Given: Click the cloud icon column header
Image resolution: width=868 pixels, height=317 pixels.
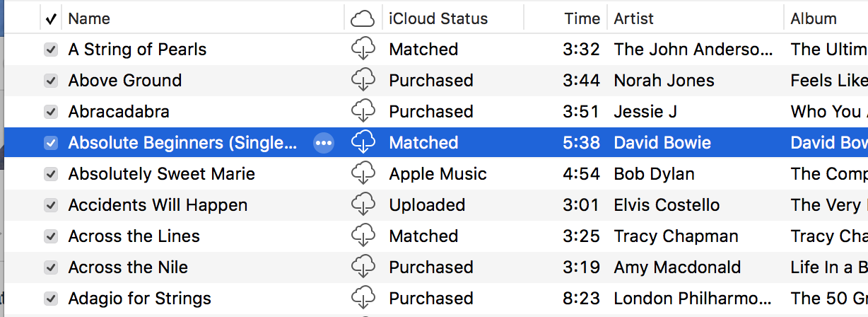Looking at the screenshot, I should pos(363,18).
